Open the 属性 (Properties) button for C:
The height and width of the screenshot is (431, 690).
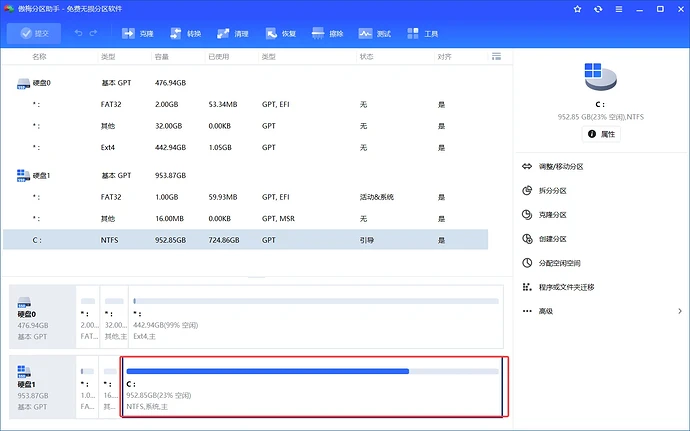(601, 133)
